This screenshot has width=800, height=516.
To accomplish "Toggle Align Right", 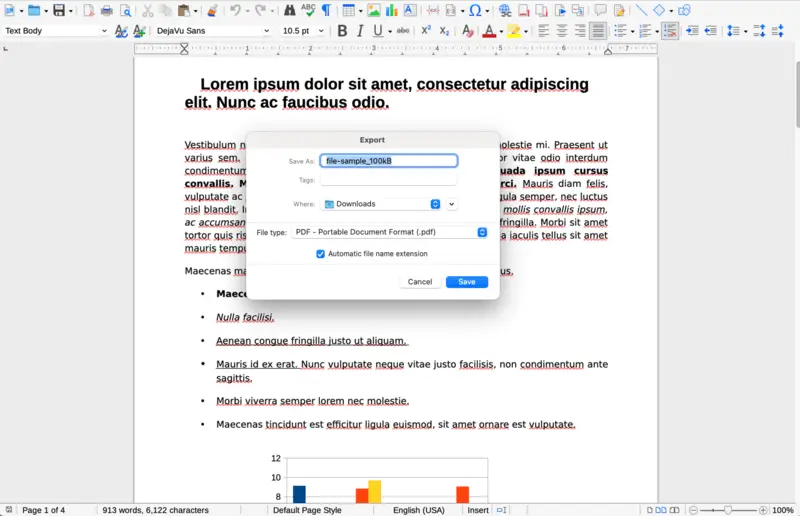I will click(x=580, y=31).
